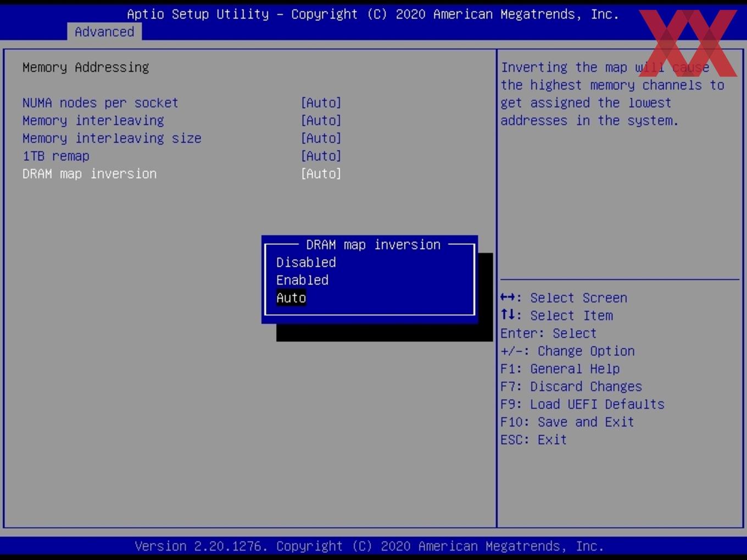Open NUMA nodes per socket [Auto] value

pos(321,103)
